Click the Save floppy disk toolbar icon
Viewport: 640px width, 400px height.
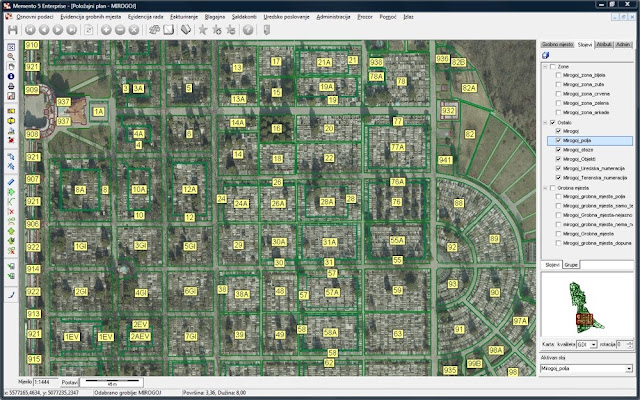[13, 30]
